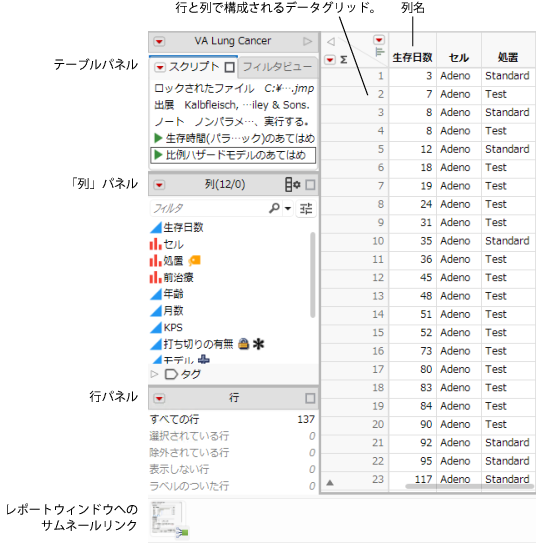Screen dimensions: 539x544
Task: Click the Standard cell in row 10
Action: tap(507, 241)
